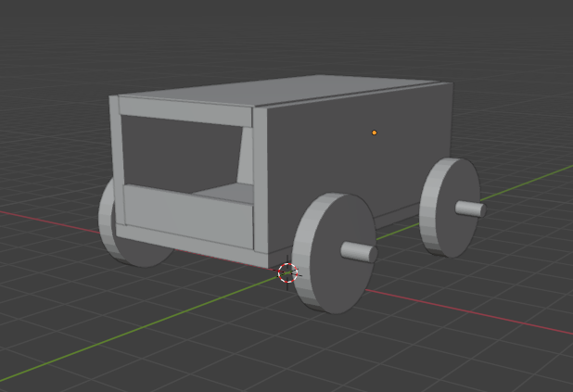
Task: Select the front right wheel disc
Action: [x=335, y=253]
